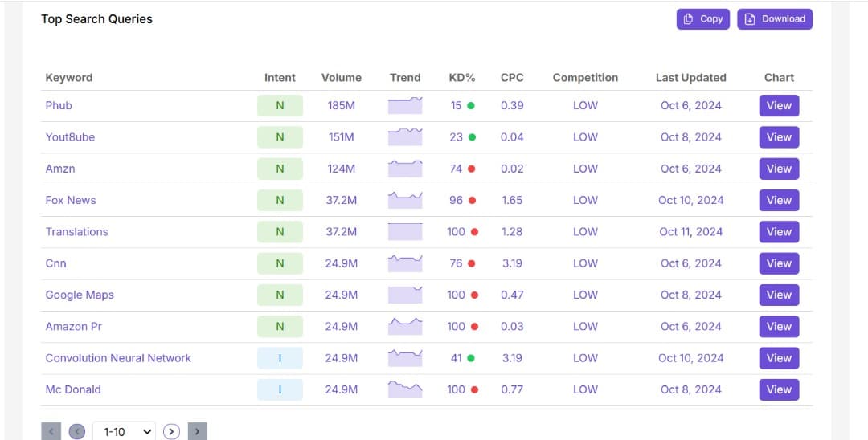Click the CPC column header
This screenshot has width=868, height=440.
(512, 78)
